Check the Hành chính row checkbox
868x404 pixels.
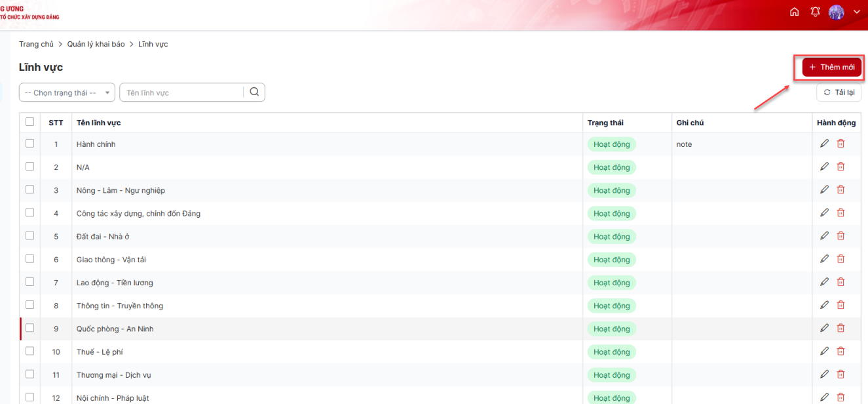coord(29,143)
